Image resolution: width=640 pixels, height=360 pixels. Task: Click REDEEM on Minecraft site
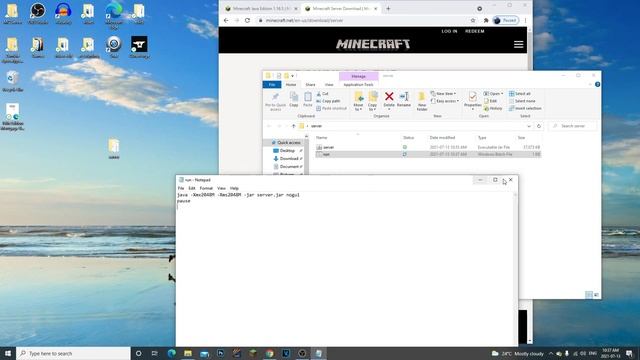[x=475, y=31]
